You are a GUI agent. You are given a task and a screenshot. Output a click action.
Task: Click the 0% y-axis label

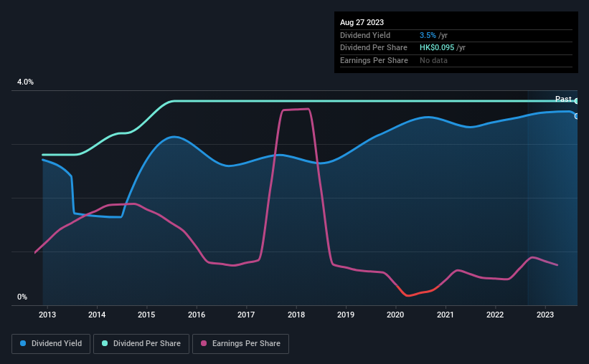click(x=22, y=297)
